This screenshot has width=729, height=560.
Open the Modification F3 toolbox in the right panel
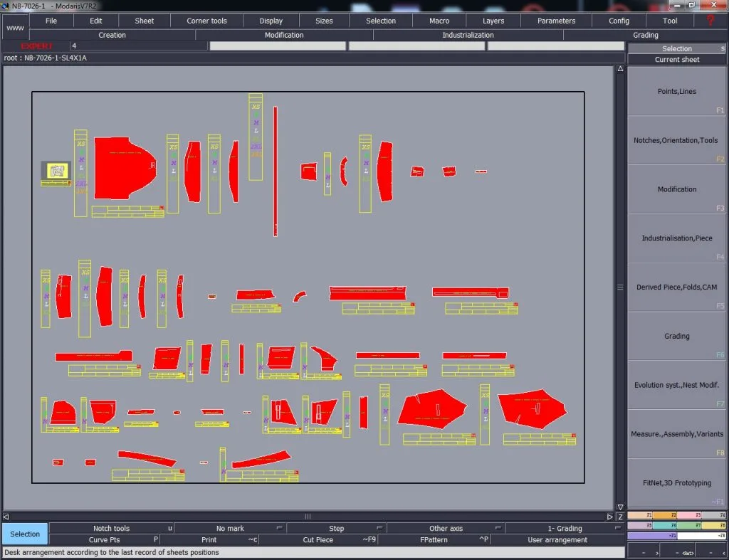tap(676, 189)
